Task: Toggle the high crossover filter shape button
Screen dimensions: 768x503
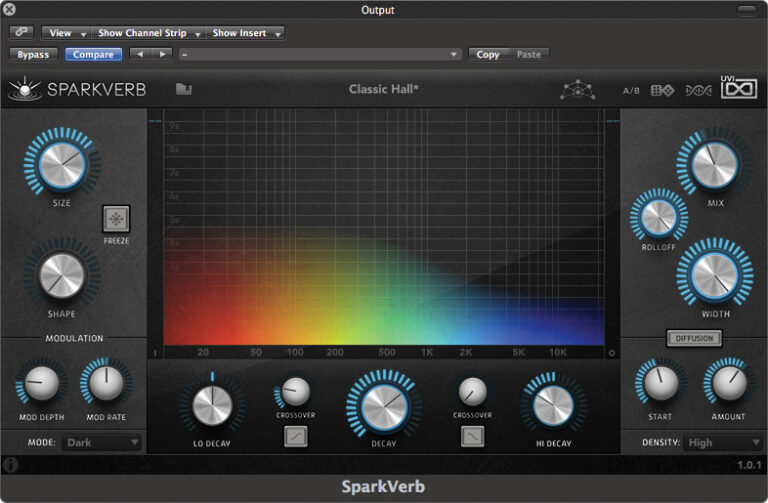Action: [472, 436]
